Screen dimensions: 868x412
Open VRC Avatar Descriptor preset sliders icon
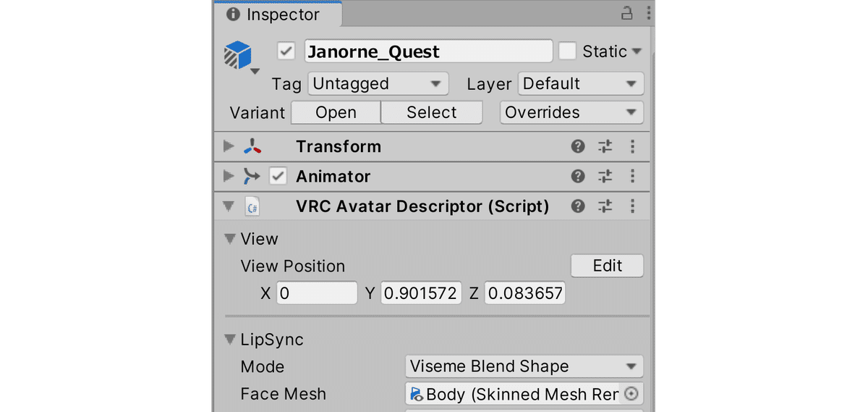(605, 206)
